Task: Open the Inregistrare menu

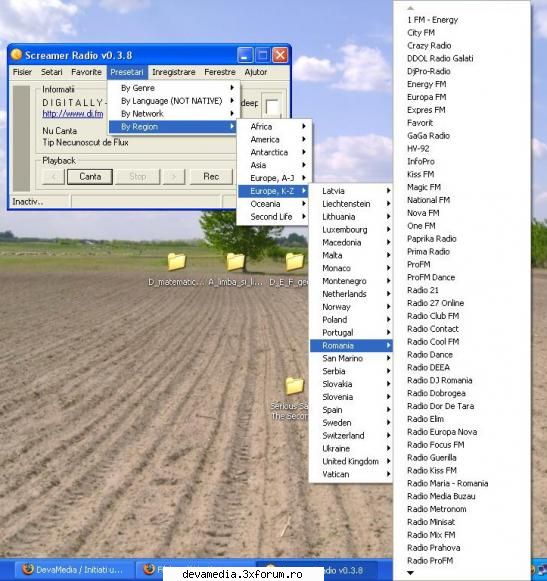Action: [x=173, y=72]
